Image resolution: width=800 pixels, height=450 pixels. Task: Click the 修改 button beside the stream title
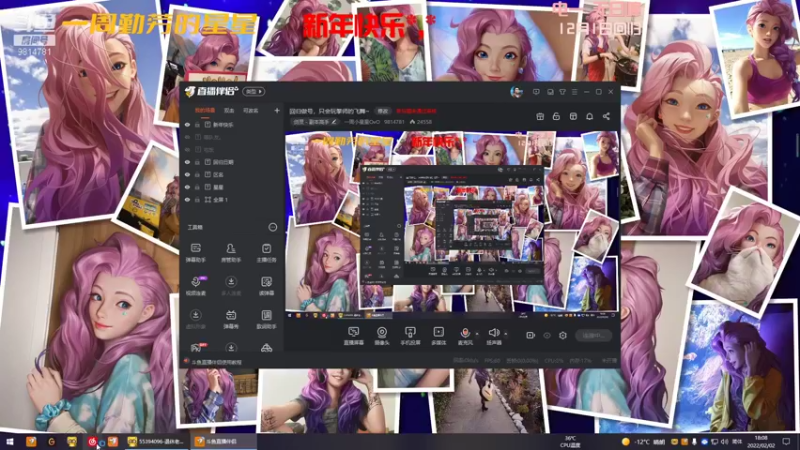click(383, 111)
